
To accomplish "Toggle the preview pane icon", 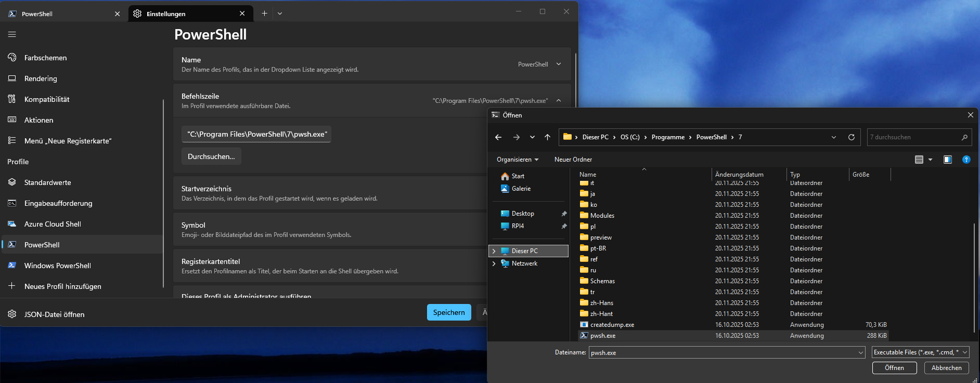I will click(948, 160).
